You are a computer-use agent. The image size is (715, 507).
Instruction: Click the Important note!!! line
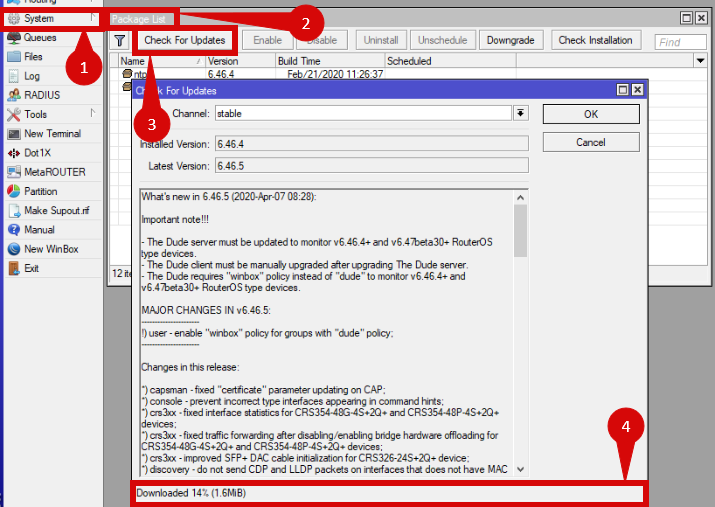(175, 219)
